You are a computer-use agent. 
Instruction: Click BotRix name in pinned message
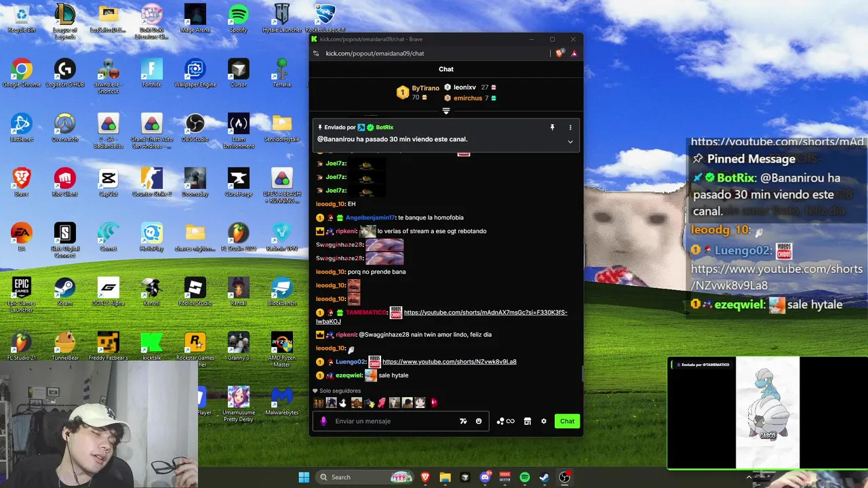[x=384, y=127]
